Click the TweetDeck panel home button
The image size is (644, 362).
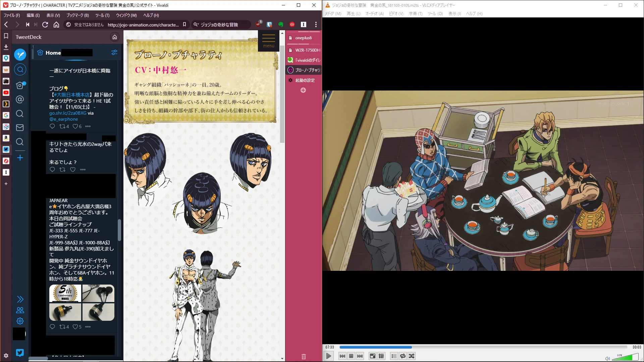pyautogui.click(x=115, y=37)
